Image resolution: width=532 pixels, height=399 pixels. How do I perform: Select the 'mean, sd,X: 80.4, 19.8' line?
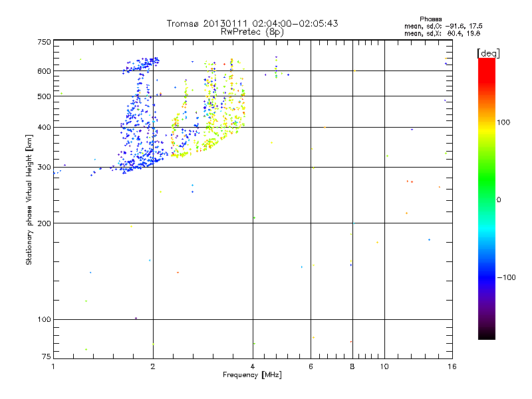point(442,33)
